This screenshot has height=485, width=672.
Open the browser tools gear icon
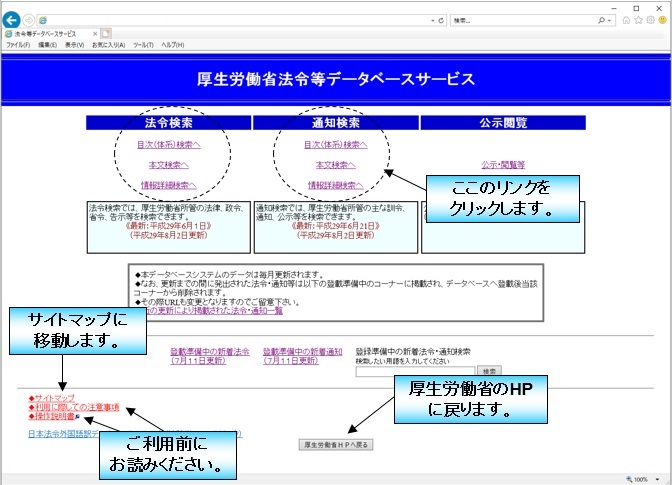point(650,20)
